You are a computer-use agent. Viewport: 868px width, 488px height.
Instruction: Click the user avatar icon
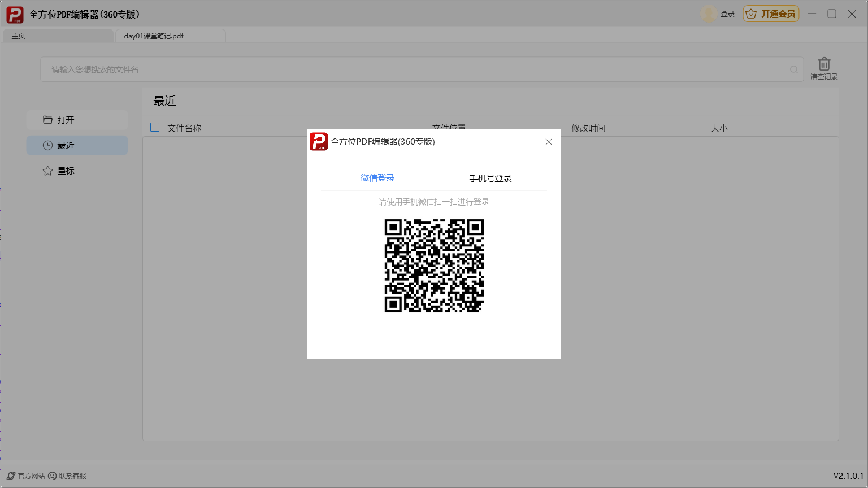(709, 14)
